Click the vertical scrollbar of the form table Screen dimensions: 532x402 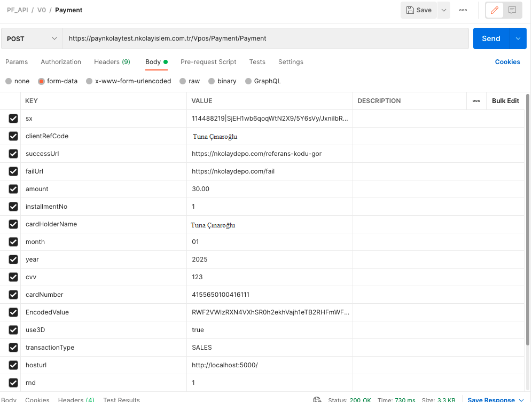[528, 214]
